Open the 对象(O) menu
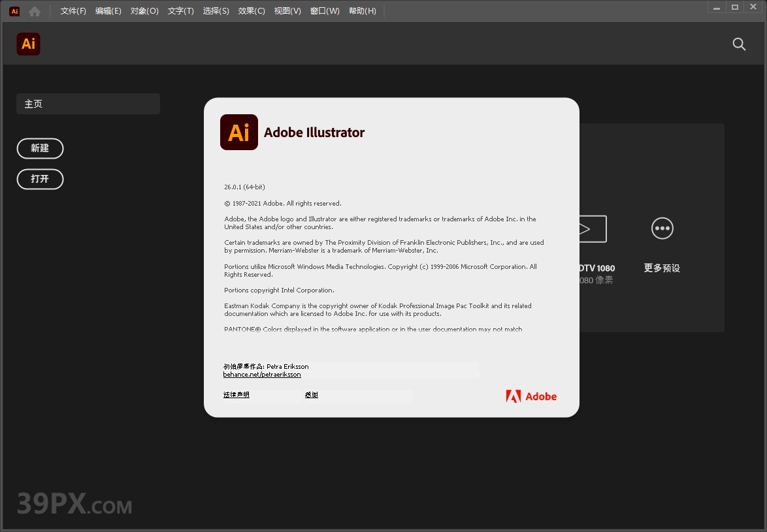 (x=144, y=10)
